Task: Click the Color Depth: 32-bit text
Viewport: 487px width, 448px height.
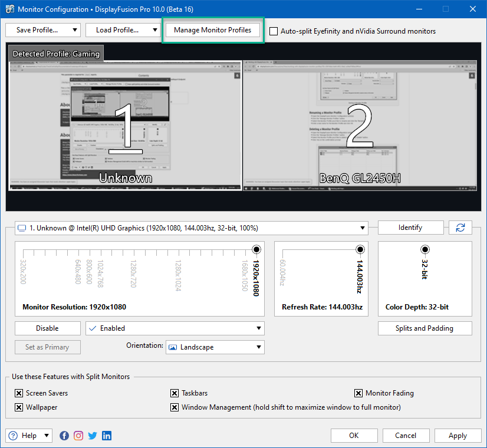Action: [x=417, y=307]
